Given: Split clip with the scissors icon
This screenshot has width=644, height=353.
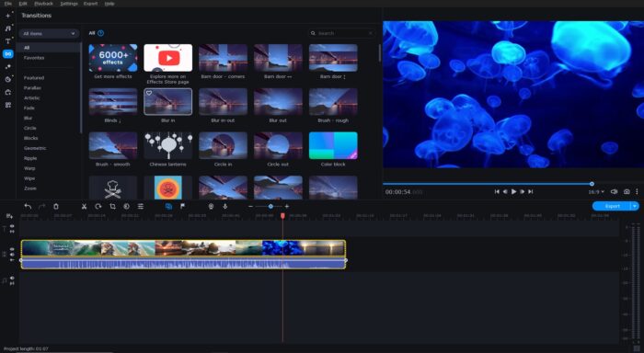Looking at the screenshot, I should (84, 207).
